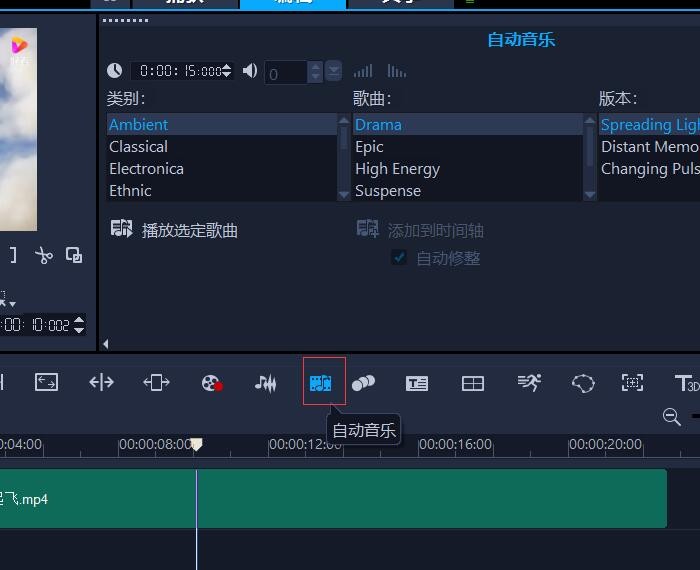
Task: Click Add to Timeline (添加到时间轴)
Action: click(420, 230)
